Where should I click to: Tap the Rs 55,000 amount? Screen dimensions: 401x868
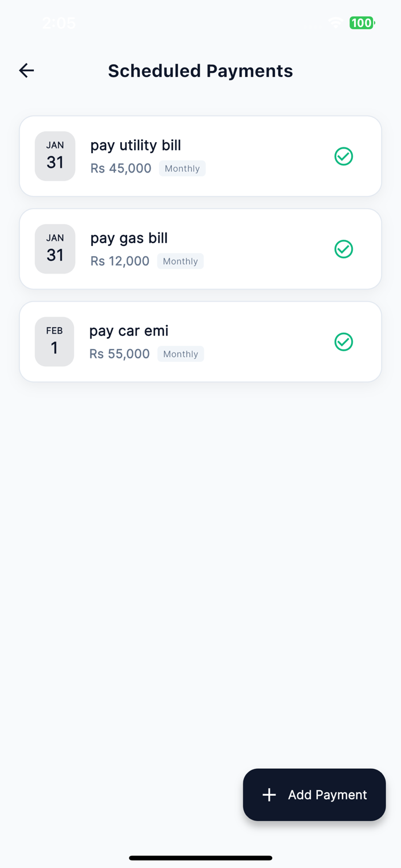point(120,354)
